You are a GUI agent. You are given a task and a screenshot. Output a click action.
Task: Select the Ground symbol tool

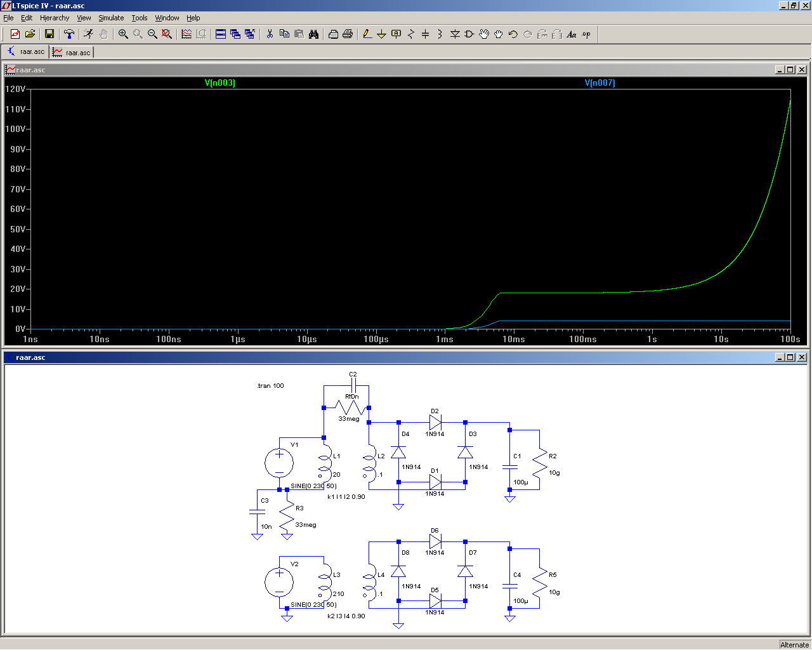coord(382,34)
